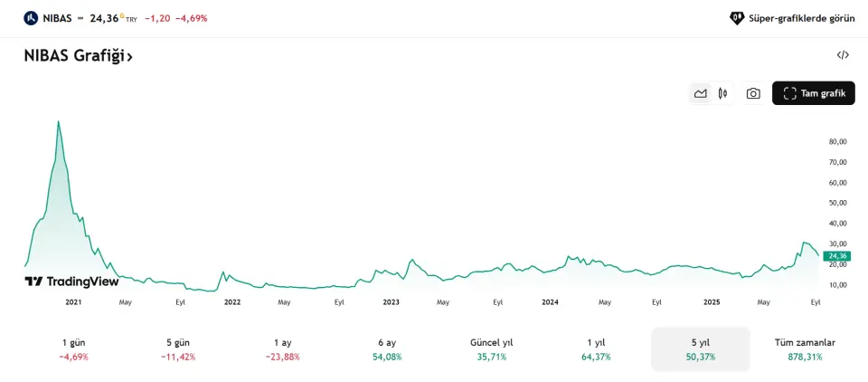The image size is (868, 382).
Task: Click the Süper-grafiklerde görün link
Action: [802, 18]
